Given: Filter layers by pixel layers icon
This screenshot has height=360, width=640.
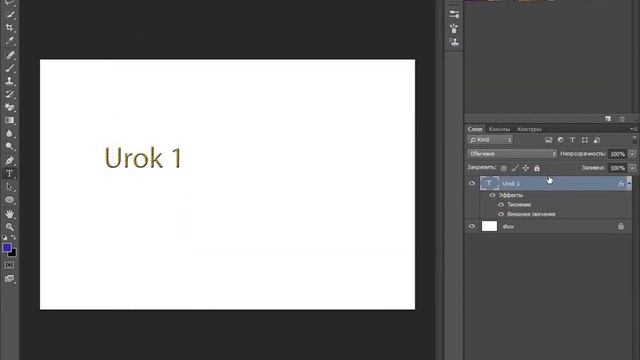Looking at the screenshot, I should [549, 140].
